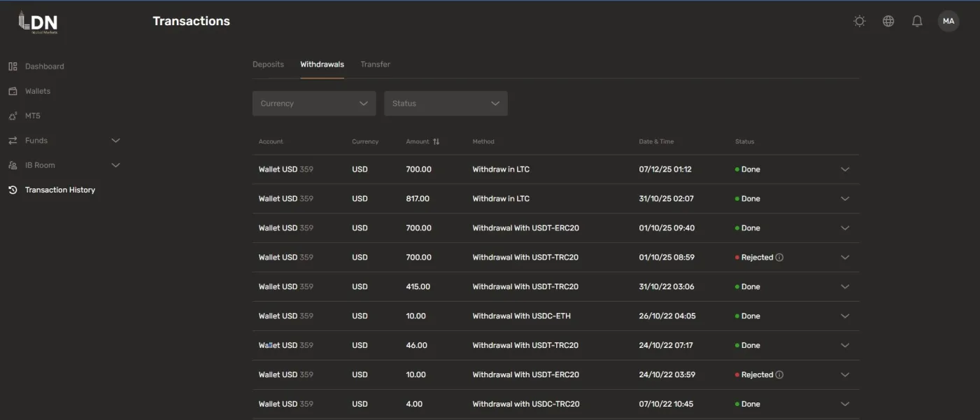980x420 pixels.
Task: Select Transaction History in the sidebar
Action: (59, 190)
